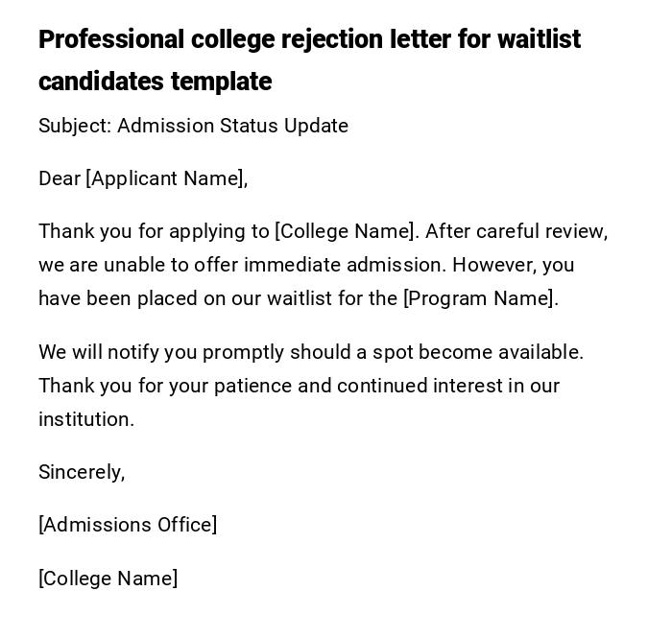672x638 pixels.
Task: Click the '[Program Name]' placeholder
Action: click(x=480, y=298)
